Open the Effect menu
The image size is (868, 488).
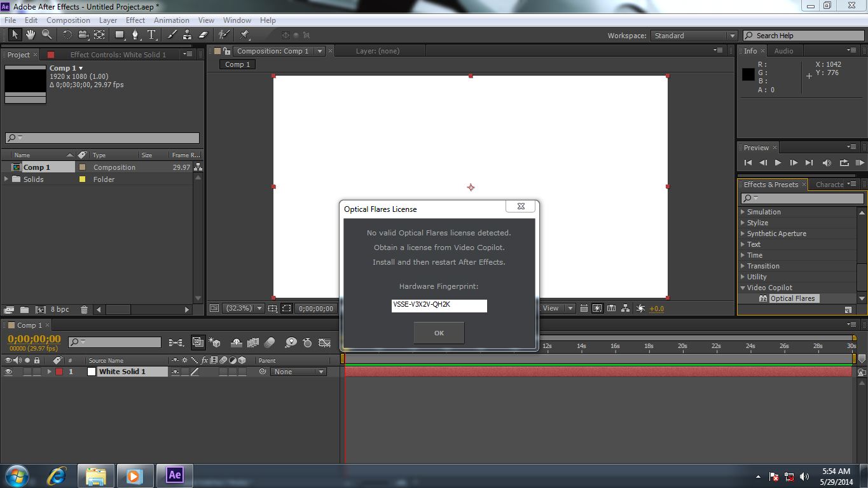point(135,20)
